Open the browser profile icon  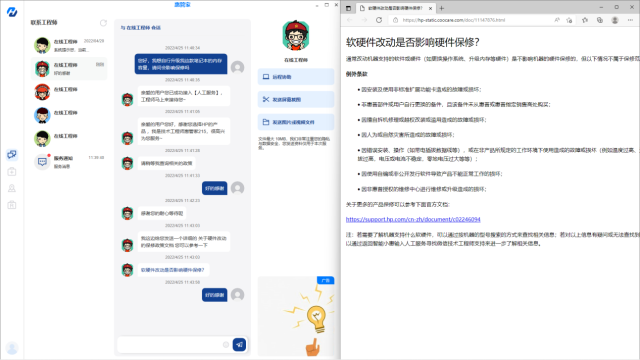pos(615,20)
